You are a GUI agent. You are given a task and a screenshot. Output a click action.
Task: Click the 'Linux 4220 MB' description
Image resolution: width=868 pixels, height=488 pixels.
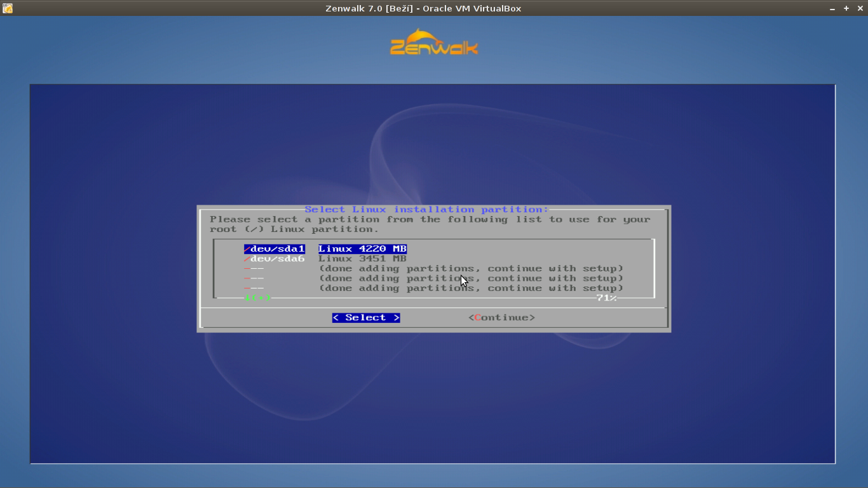click(x=362, y=249)
